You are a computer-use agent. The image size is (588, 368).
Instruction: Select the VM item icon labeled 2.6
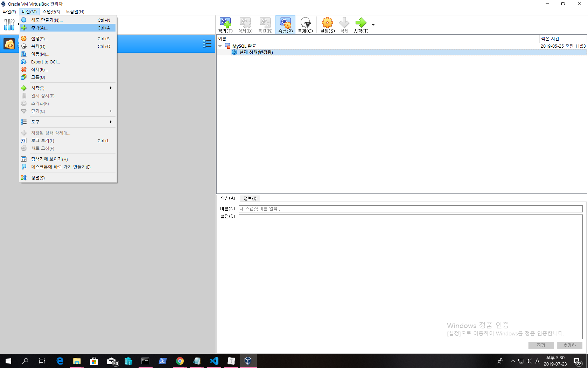pyautogui.click(x=9, y=44)
